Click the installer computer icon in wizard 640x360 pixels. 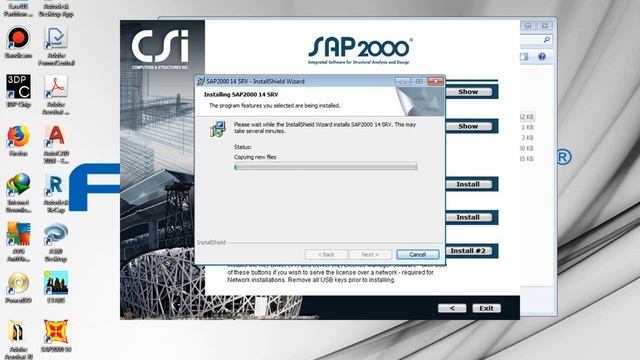(x=218, y=129)
